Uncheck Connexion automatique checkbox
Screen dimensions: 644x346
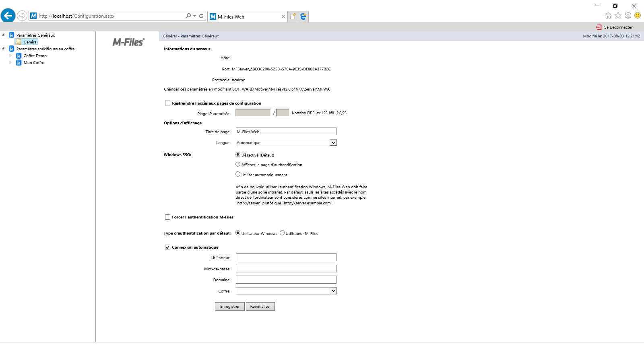[167, 247]
